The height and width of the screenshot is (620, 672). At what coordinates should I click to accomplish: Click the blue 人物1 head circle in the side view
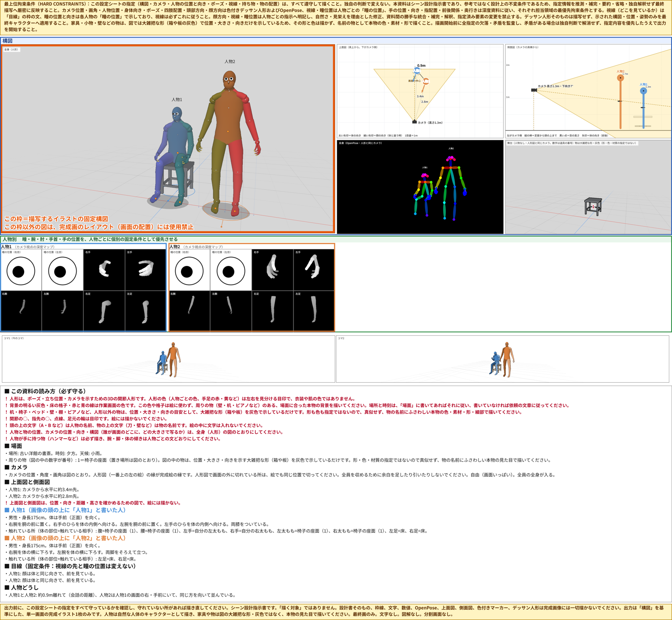(643, 91)
